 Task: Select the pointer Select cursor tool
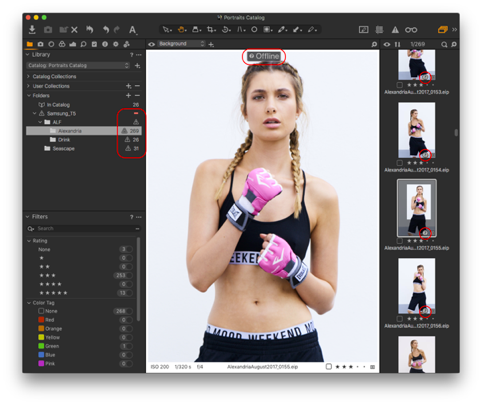tap(167, 30)
